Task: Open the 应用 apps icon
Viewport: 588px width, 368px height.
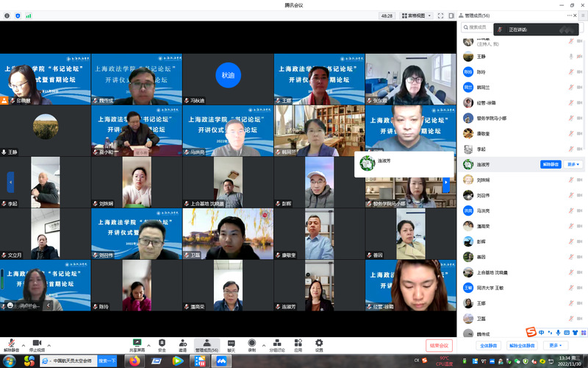Action: pos(298,343)
